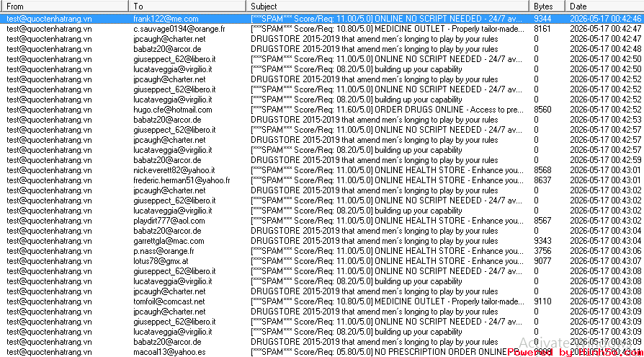Select sender test@quoctenhatrang.vn in playdirt777 row
The height and width of the screenshot is (357, 644).
[x=49, y=221]
